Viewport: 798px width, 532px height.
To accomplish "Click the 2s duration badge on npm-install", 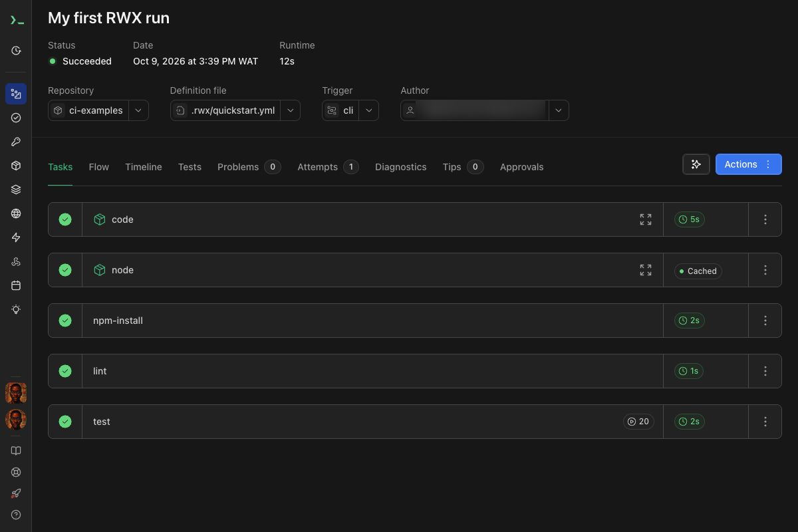I will 690,321.
